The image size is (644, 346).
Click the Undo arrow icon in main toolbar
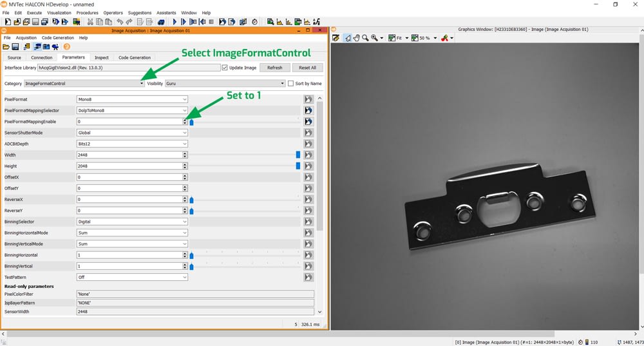pyautogui.click(x=120, y=22)
